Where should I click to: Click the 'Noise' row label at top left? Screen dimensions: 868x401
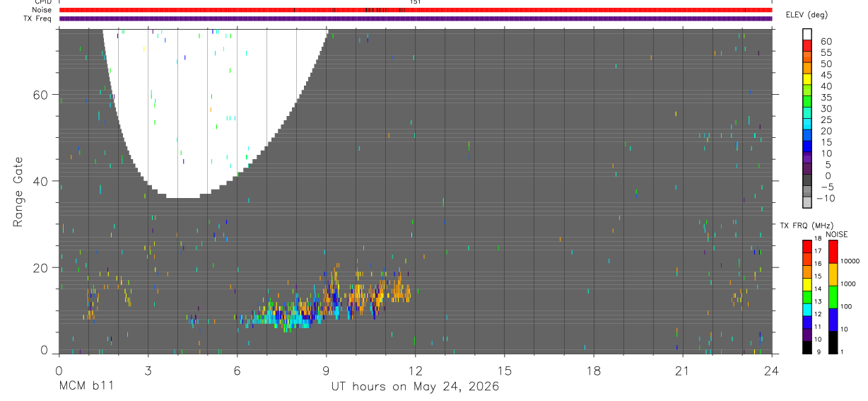tap(41, 11)
